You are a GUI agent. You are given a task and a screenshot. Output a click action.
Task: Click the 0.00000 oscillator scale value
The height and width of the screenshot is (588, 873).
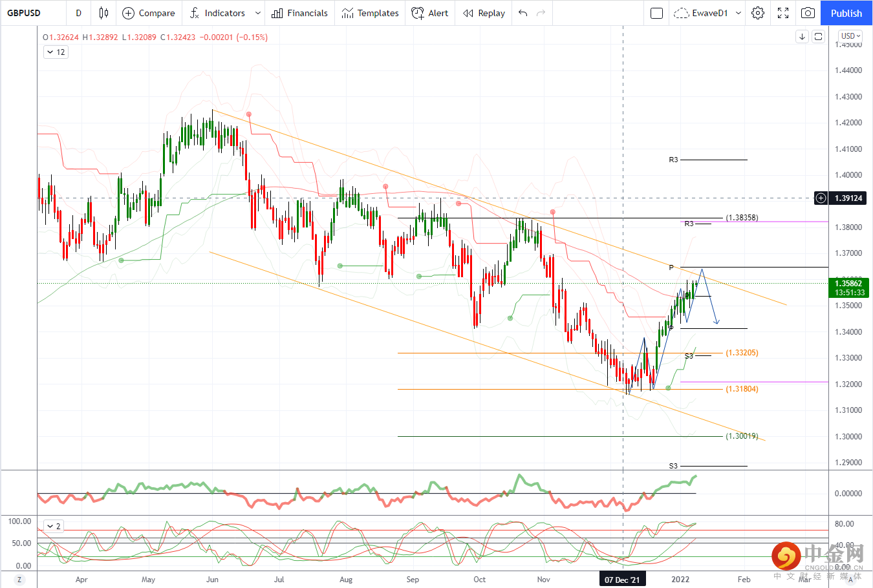pyautogui.click(x=848, y=494)
